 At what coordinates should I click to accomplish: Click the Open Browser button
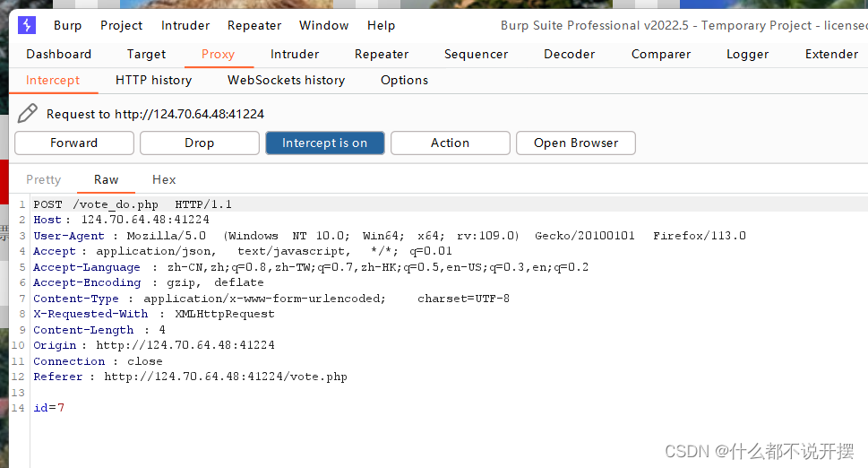(576, 143)
